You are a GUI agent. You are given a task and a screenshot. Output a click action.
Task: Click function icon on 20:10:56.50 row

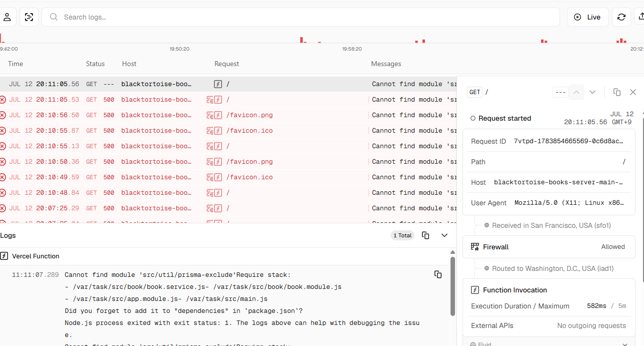click(218, 115)
